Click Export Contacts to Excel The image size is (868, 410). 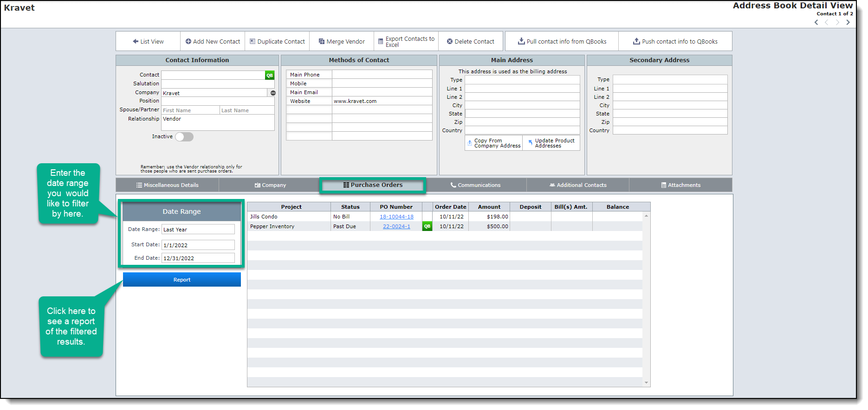click(x=406, y=41)
